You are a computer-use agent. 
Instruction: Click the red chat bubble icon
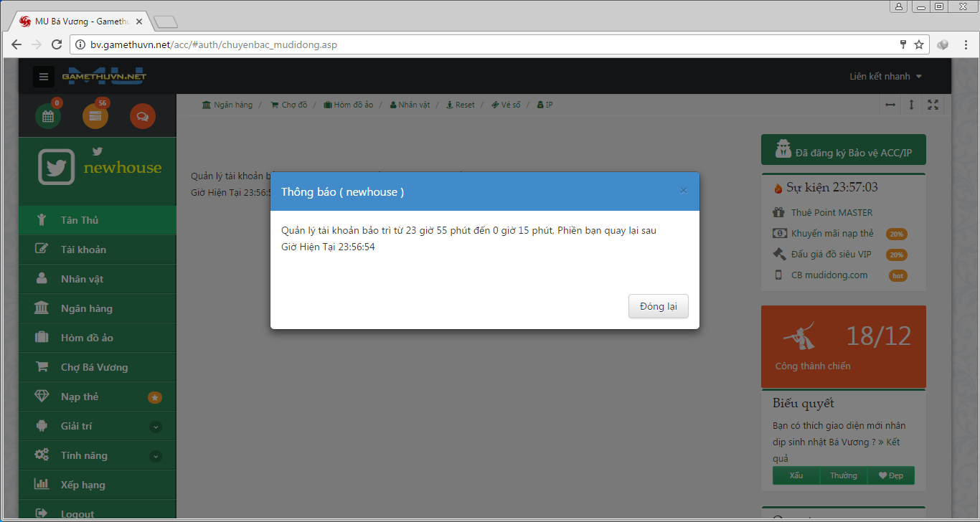142,116
